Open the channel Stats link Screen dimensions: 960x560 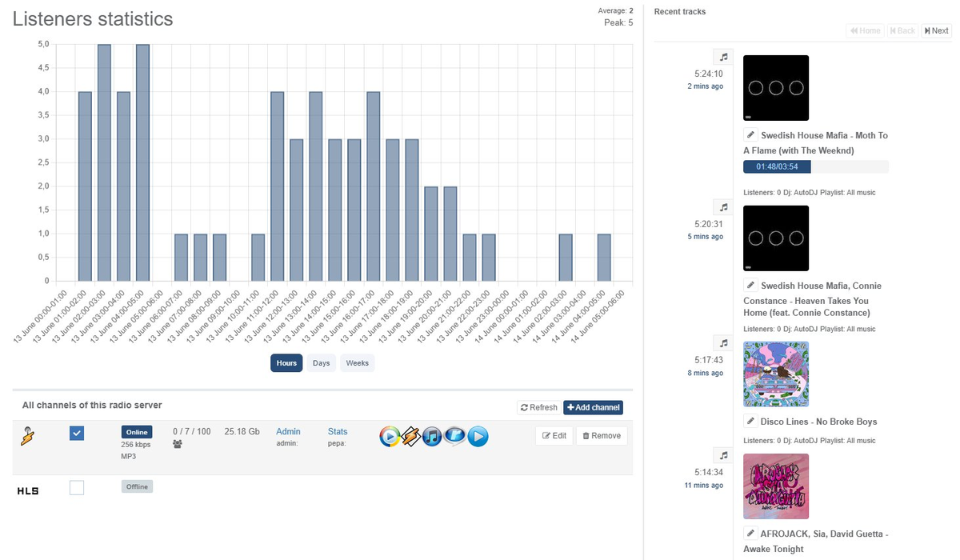(338, 432)
